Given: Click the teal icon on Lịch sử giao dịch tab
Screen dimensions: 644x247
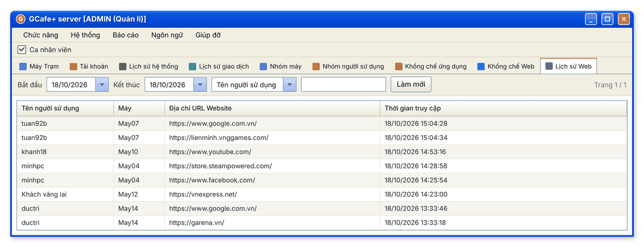Looking at the screenshot, I should click(x=192, y=67).
